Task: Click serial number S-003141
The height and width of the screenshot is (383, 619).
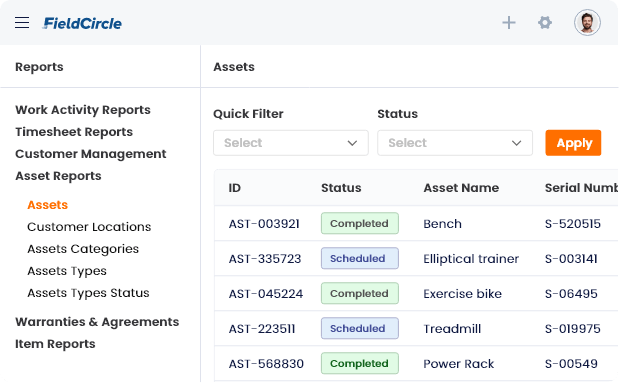Action: (571, 259)
